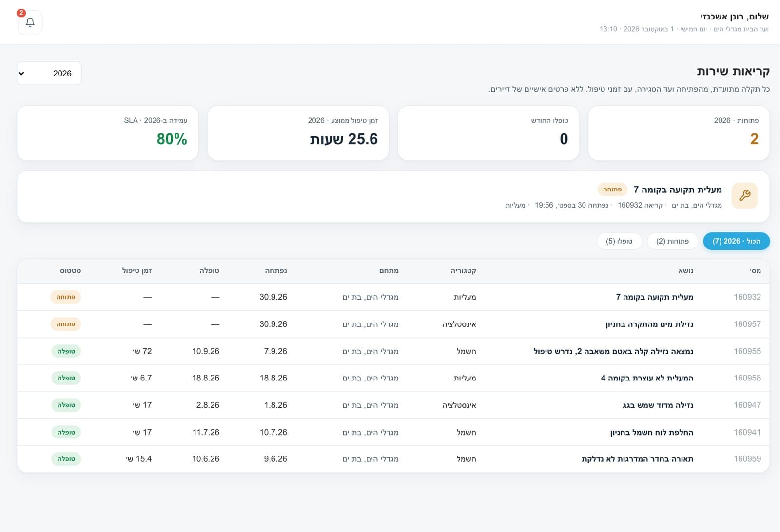Screen dimensions: 780x532
Task: Open row 'החלפת לוח חשמל בחניון'
Action: click(x=393, y=432)
